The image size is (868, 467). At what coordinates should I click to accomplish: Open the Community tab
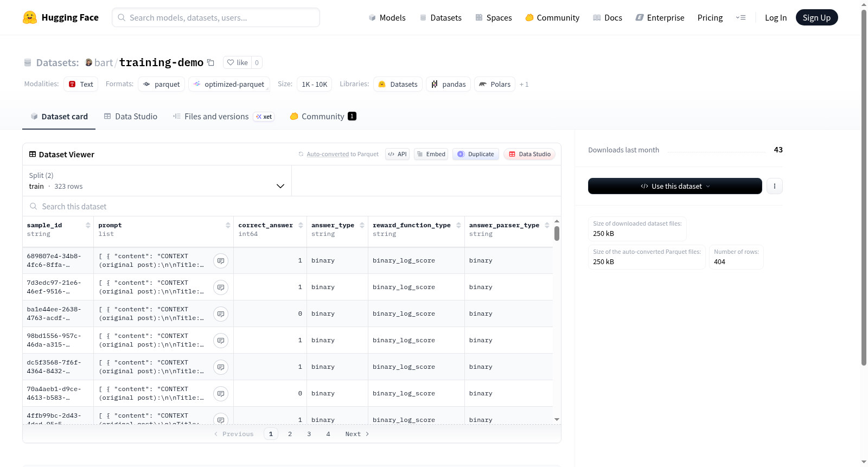click(x=323, y=117)
